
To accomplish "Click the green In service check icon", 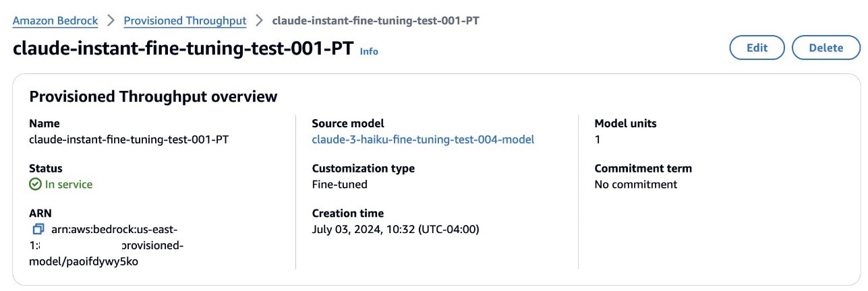I will tap(35, 185).
